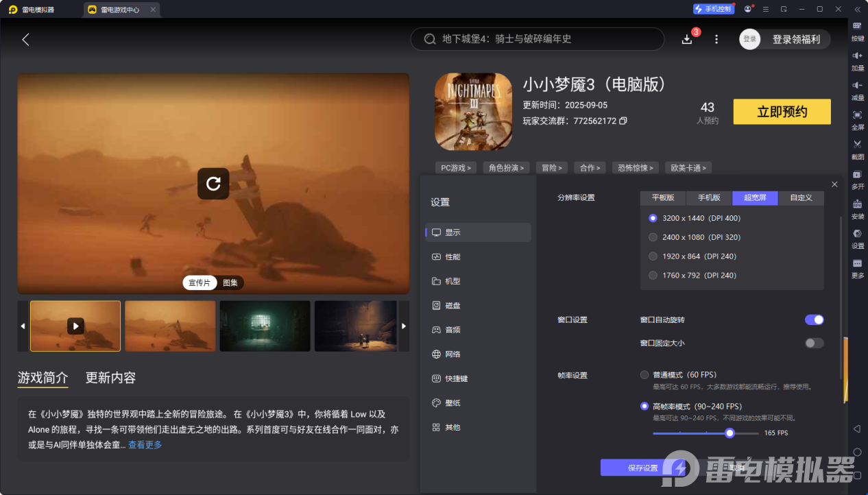Expand the 恐怖惊悚 category tag
868x495 pixels.
[x=635, y=167]
